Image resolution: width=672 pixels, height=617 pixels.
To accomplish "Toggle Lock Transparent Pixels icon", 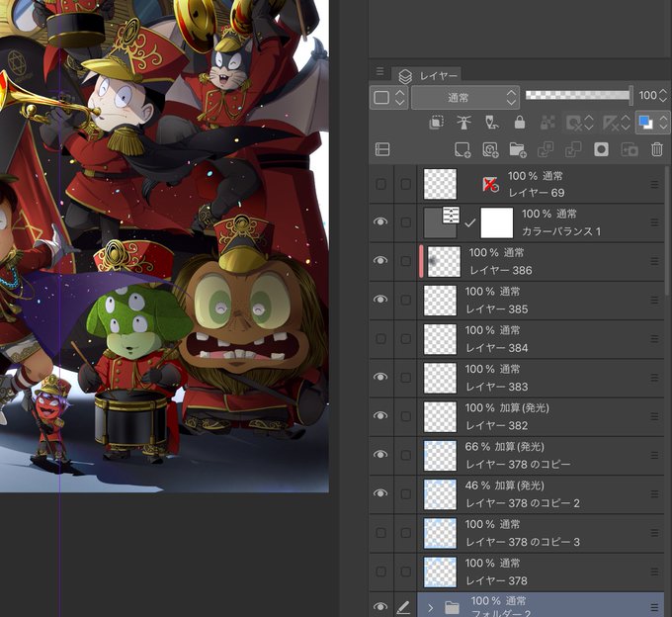I will [547, 123].
